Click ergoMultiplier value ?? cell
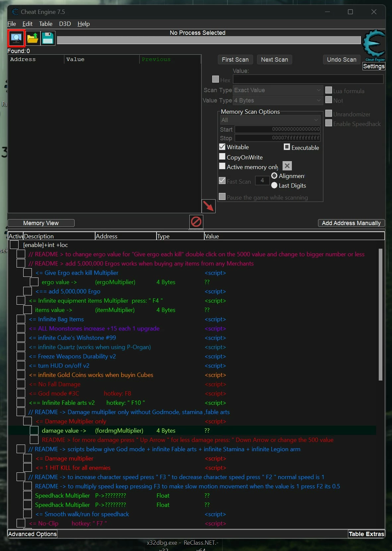 click(207, 282)
